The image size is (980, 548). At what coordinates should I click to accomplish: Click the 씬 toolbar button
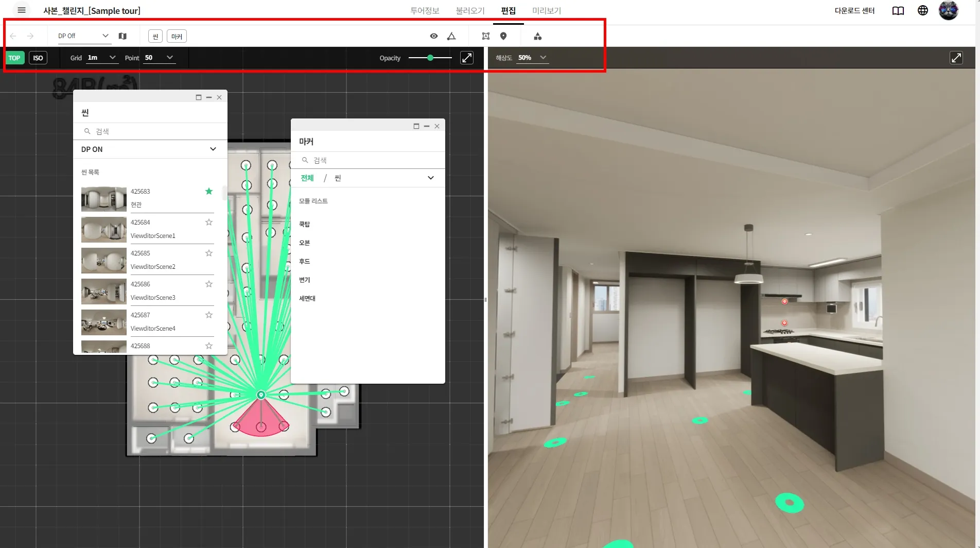(155, 36)
